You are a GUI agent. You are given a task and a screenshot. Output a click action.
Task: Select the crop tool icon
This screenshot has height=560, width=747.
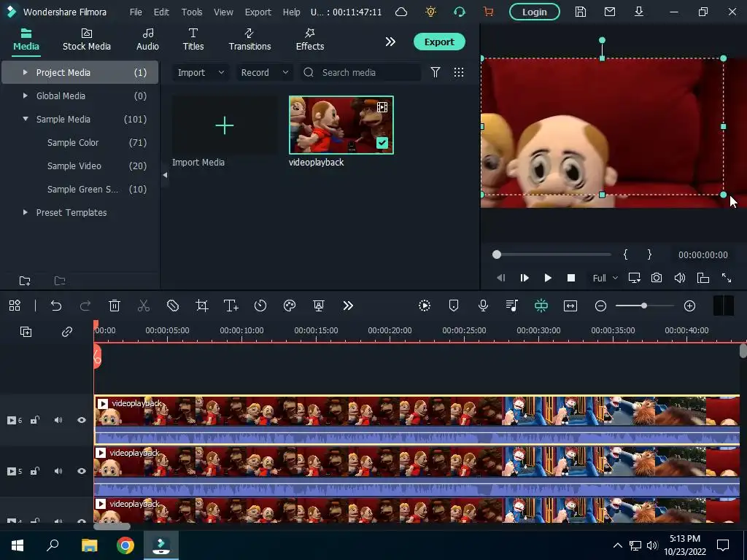(202, 306)
